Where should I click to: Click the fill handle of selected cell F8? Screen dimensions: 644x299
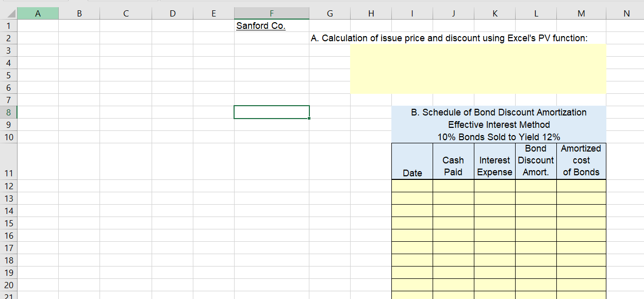click(309, 118)
